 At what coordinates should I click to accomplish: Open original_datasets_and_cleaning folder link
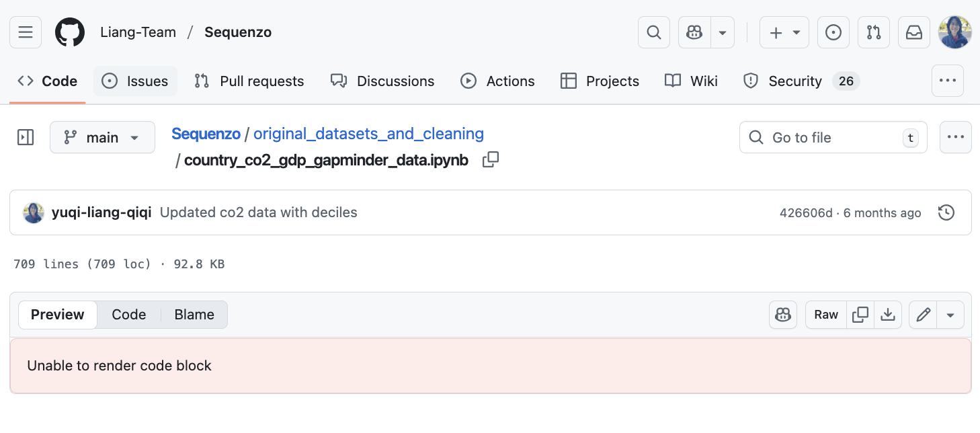(368, 134)
